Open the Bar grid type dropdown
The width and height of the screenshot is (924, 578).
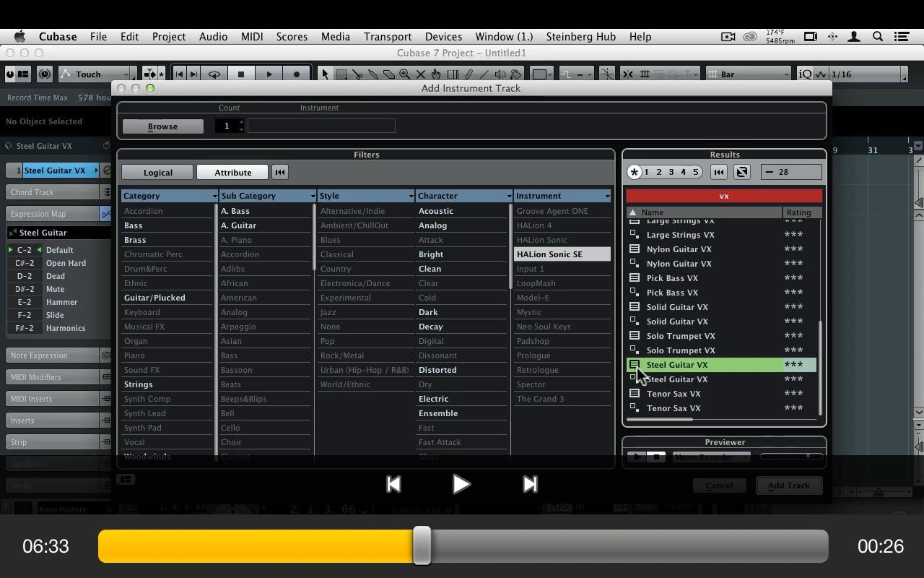point(749,74)
